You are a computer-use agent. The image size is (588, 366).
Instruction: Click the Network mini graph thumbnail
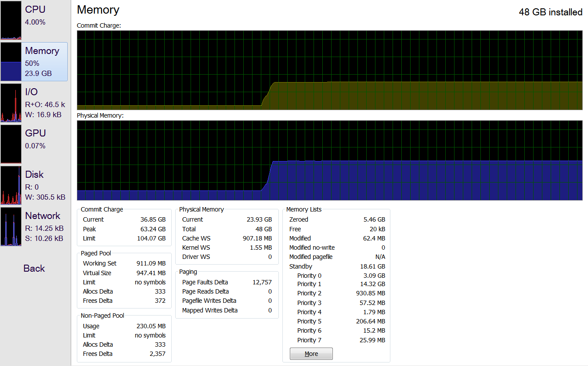coord(11,226)
